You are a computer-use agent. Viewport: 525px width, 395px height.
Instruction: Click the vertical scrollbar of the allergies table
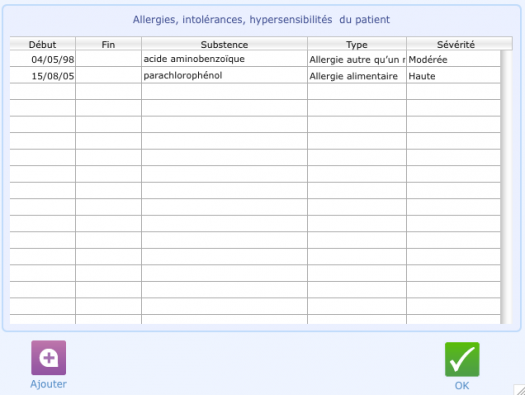tap(506, 187)
